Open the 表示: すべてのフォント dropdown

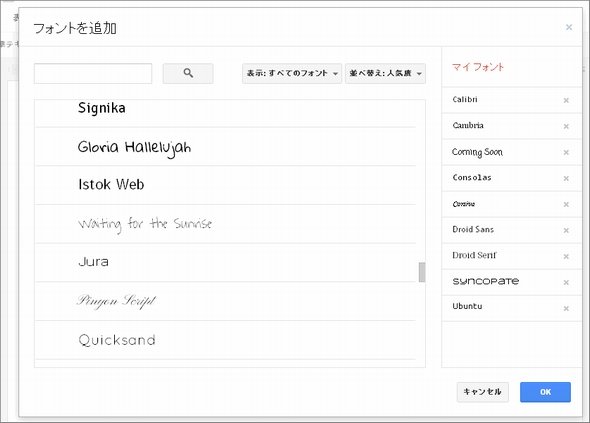[292, 73]
